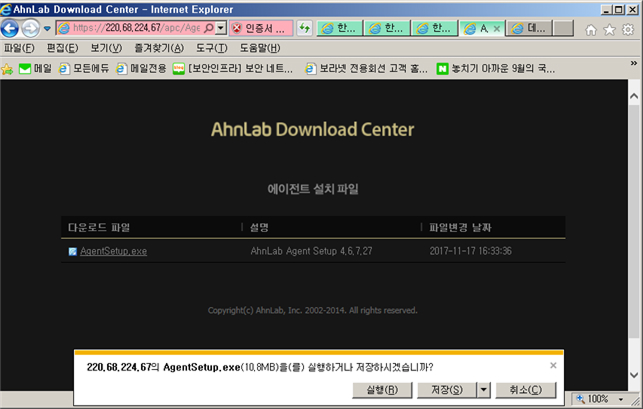Open recent pages dropdown beside Forward
The height and width of the screenshot is (409, 643).
click(47, 29)
